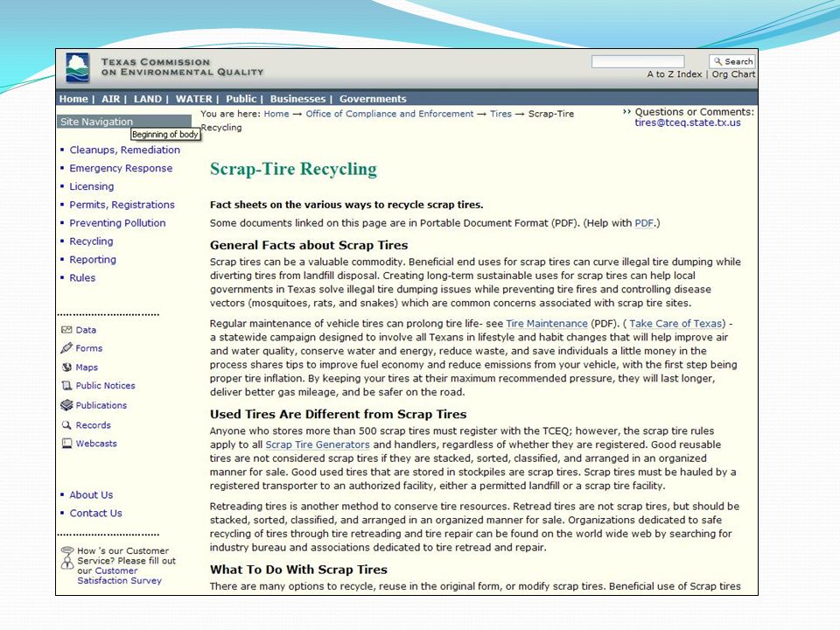Click the Site Navigation header
The image size is (840, 630).
click(x=123, y=122)
